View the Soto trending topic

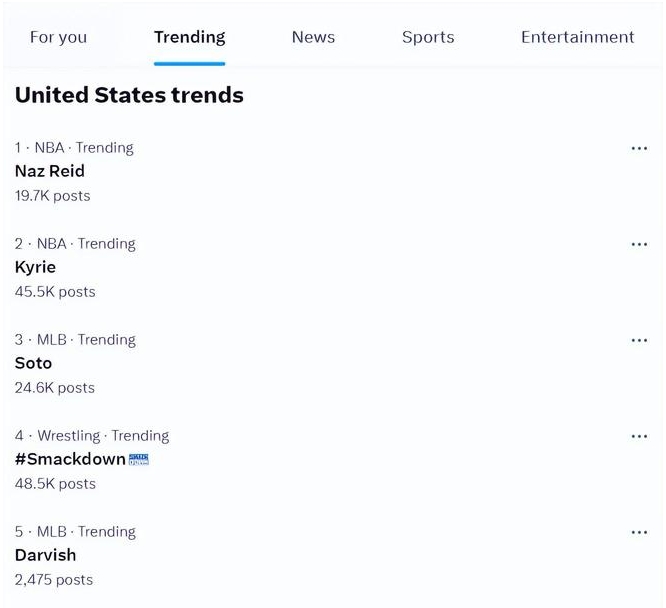coord(33,363)
